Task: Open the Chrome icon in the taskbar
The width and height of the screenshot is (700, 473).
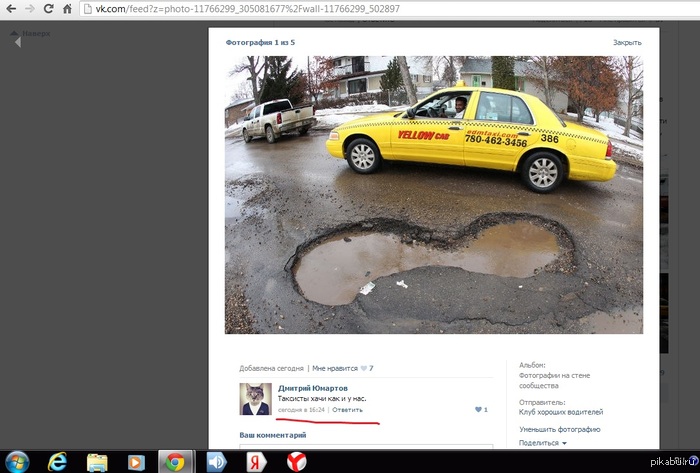Action: (x=176, y=461)
